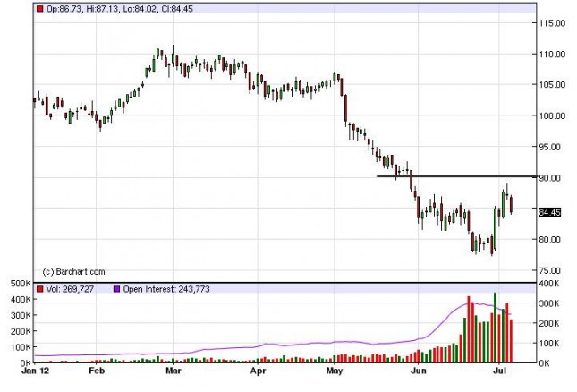This screenshot has height=392, width=577.
Task: Click the red Vol legend square
Action: (x=39, y=289)
